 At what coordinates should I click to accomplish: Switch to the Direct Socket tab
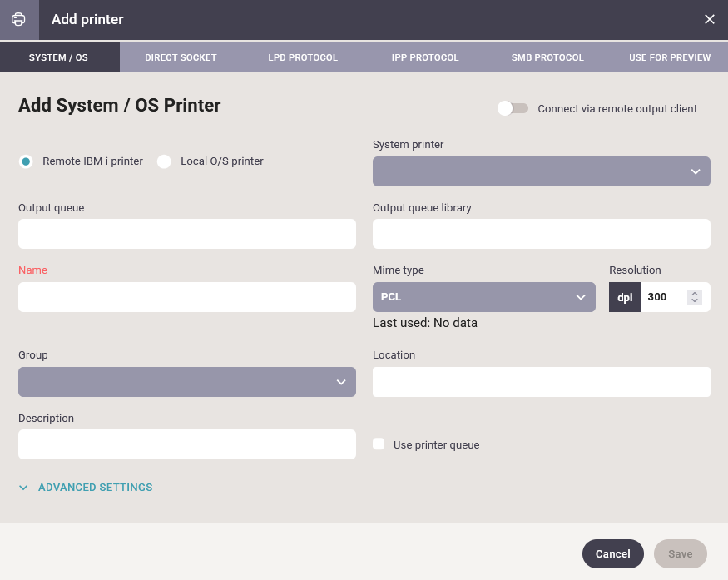tap(181, 57)
